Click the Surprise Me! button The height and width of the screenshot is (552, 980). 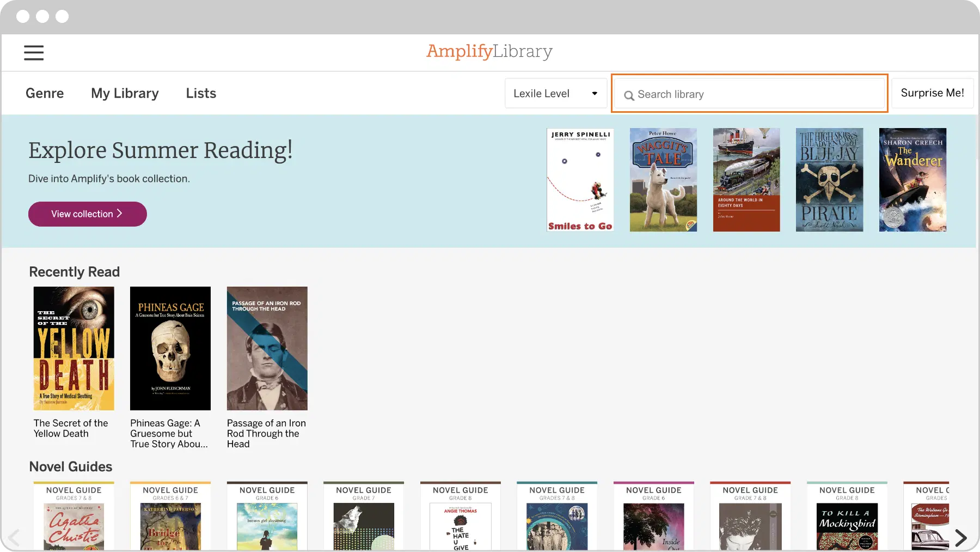(932, 93)
